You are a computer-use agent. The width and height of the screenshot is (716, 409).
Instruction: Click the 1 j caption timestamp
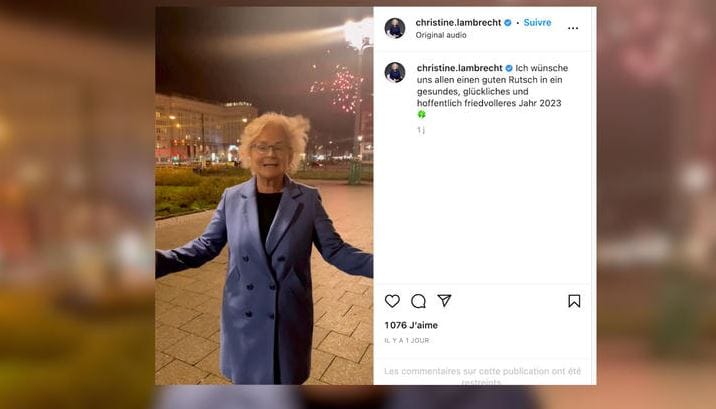click(421, 130)
